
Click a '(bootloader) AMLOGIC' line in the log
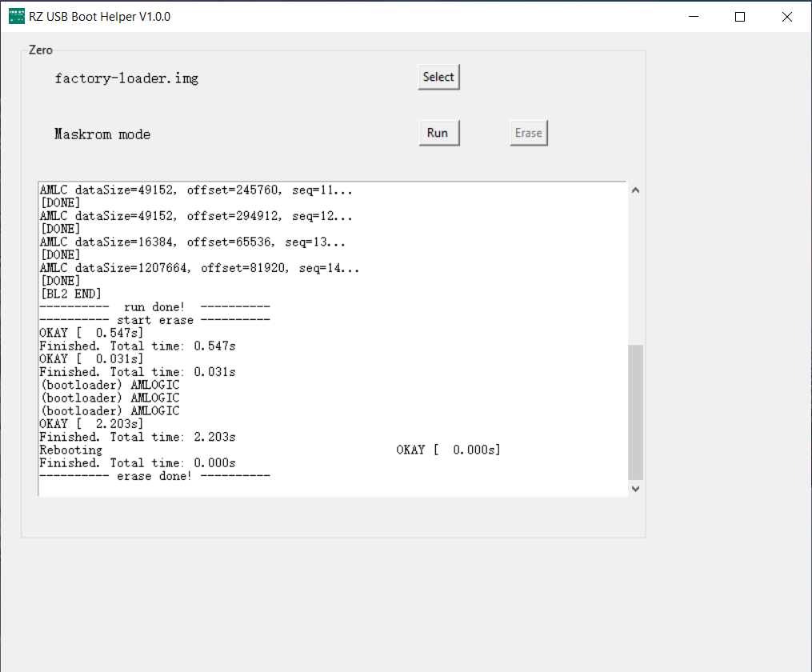(x=110, y=398)
